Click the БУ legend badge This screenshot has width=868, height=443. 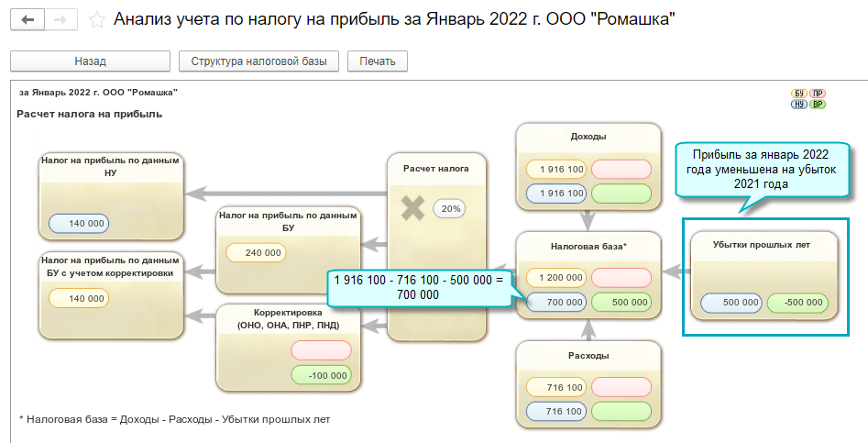point(799,94)
